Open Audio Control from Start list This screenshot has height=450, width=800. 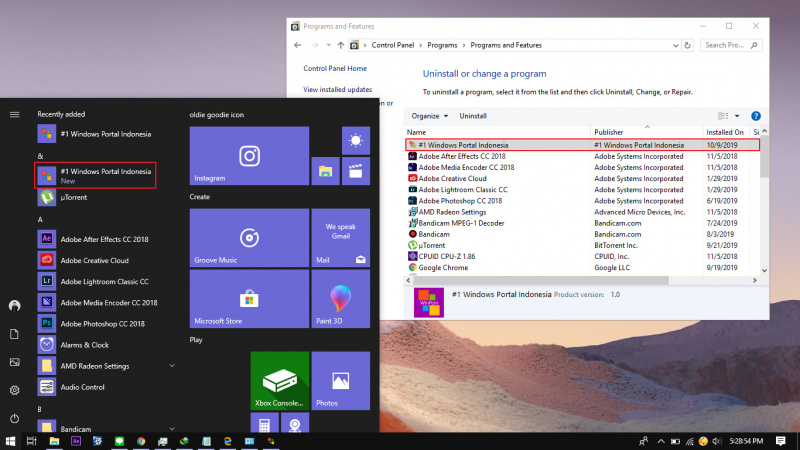[x=105, y=387]
